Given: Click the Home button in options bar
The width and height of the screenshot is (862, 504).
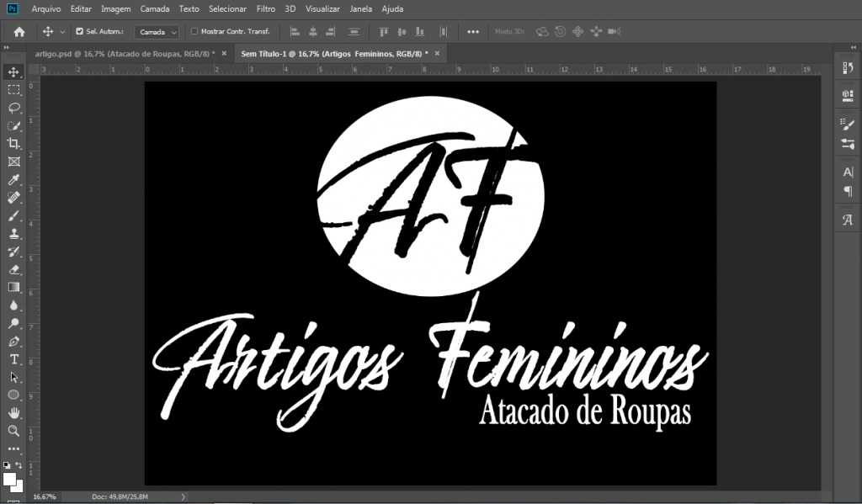Looking at the screenshot, I should (x=19, y=32).
